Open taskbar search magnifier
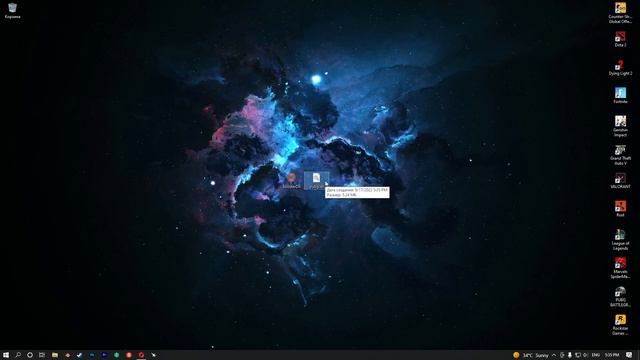Image resolution: width=640 pixels, height=360 pixels. [x=18, y=355]
